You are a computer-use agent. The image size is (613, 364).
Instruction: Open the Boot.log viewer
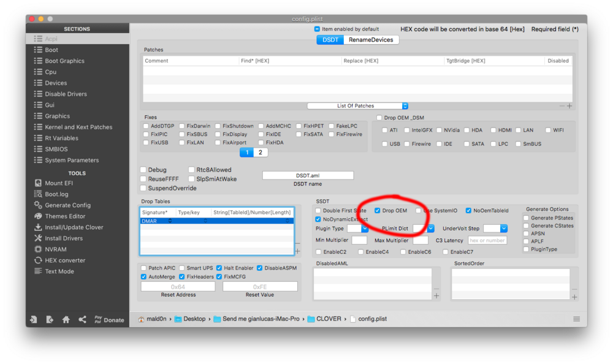click(56, 194)
